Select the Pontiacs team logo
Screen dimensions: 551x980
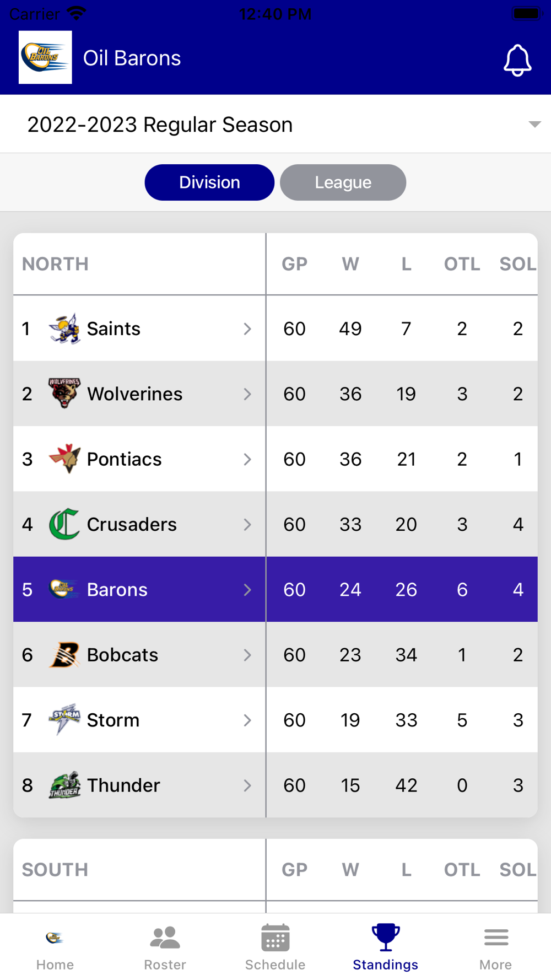pos(64,459)
